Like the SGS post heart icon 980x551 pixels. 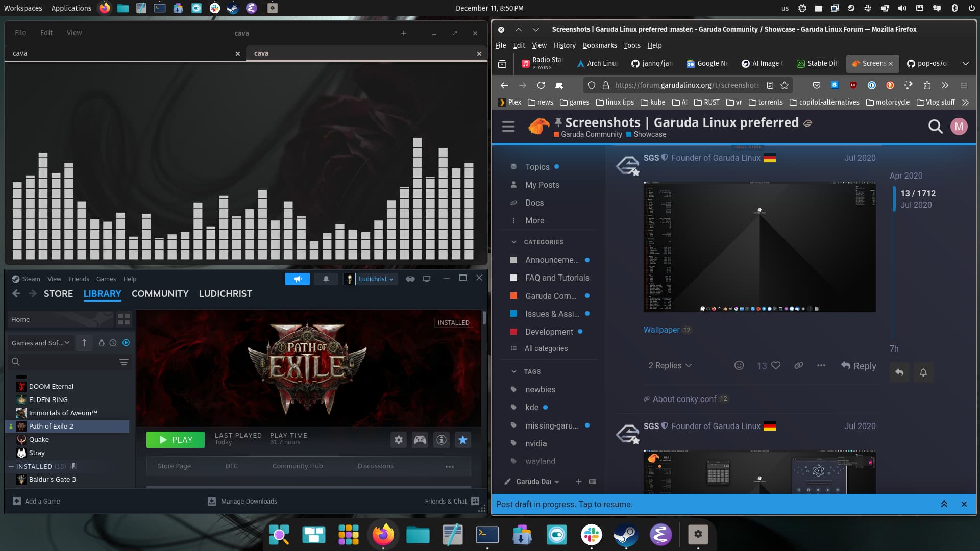tap(776, 366)
